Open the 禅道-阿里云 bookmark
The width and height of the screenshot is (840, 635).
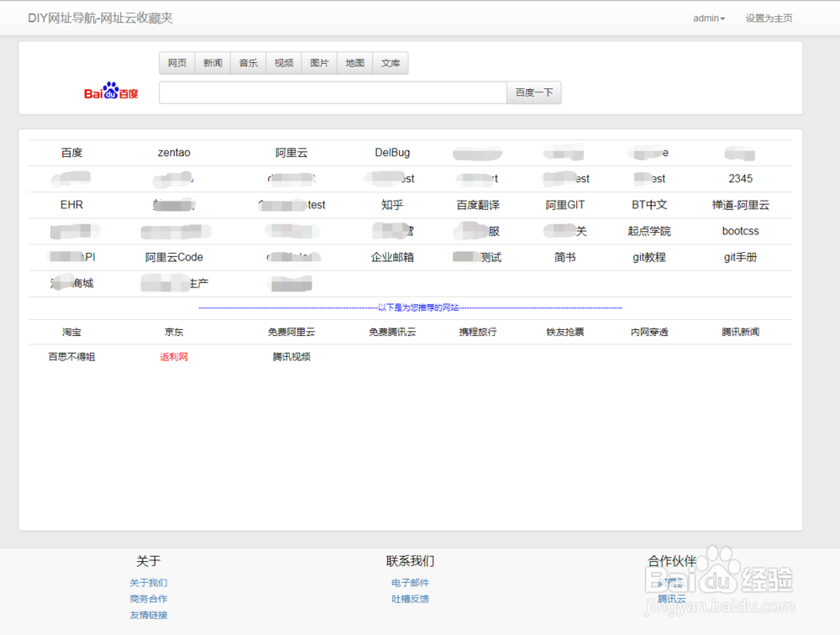point(740,205)
